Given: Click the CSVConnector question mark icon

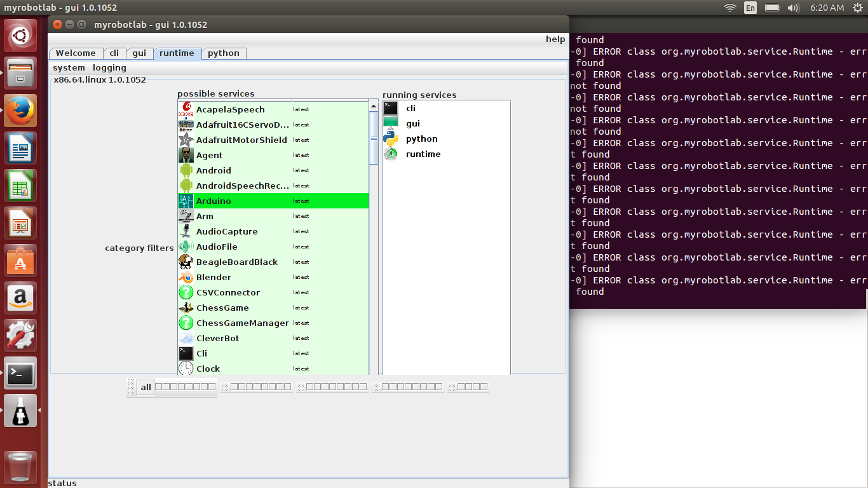Looking at the screenshot, I should point(186,292).
